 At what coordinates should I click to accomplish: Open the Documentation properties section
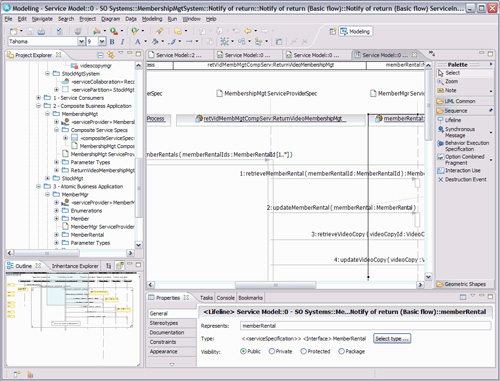172,333
